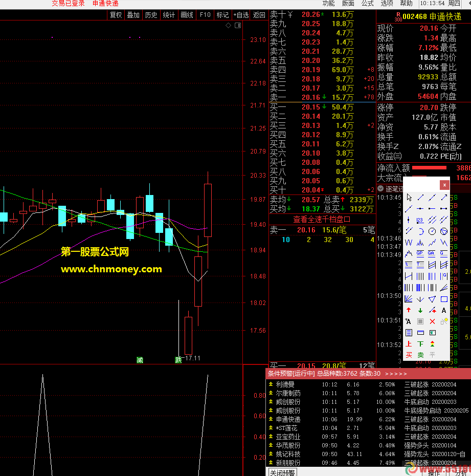Click the 减 marker on the chart

(x=140, y=360)
